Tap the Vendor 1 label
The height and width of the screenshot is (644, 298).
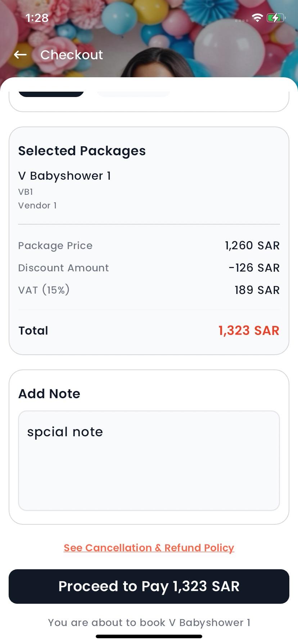[37, 206]
